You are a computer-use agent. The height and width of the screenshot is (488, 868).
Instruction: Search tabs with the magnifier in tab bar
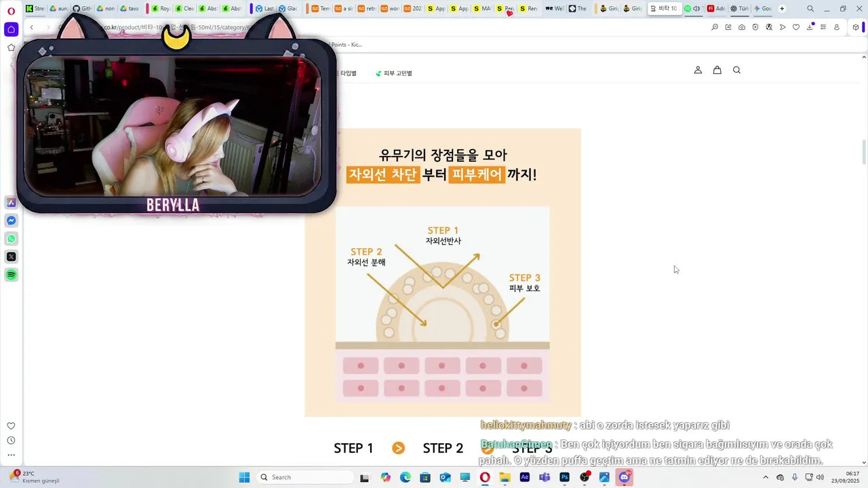pos(810,9)
